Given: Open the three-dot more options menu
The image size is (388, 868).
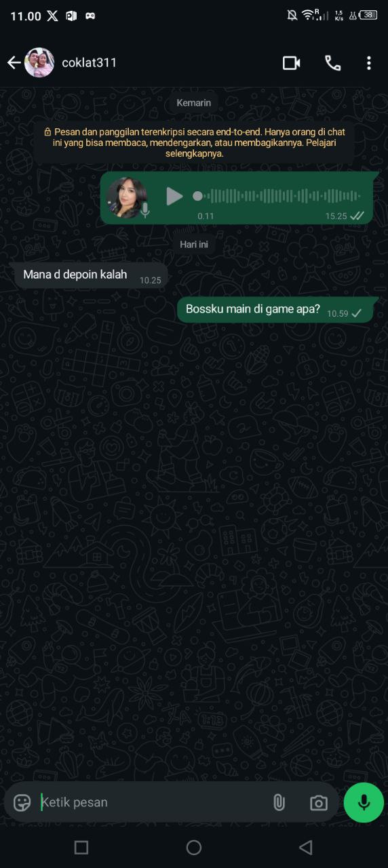Looking at the screenshot, I should [x=369, y=63].
